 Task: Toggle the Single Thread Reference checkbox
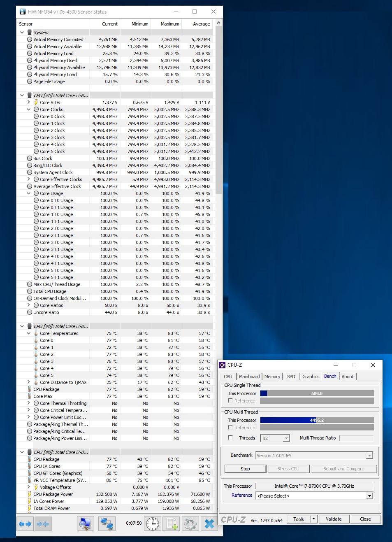[230, 400]
